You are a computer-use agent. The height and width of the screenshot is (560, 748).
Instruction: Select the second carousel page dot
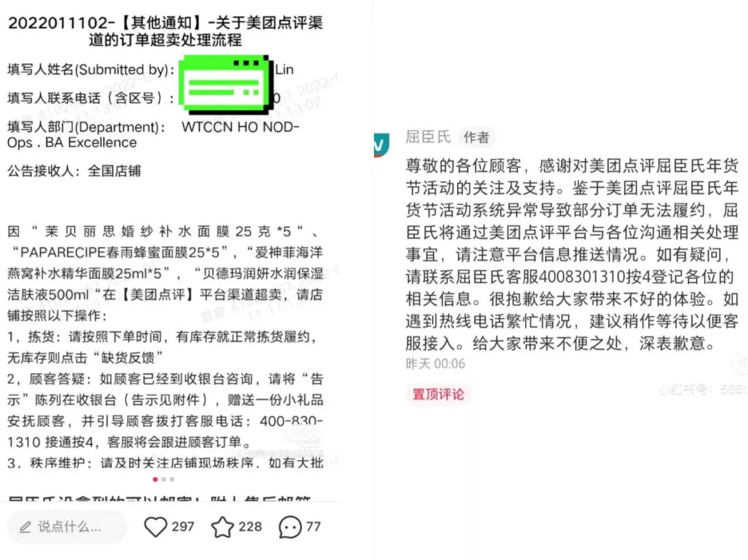point(163,480)
